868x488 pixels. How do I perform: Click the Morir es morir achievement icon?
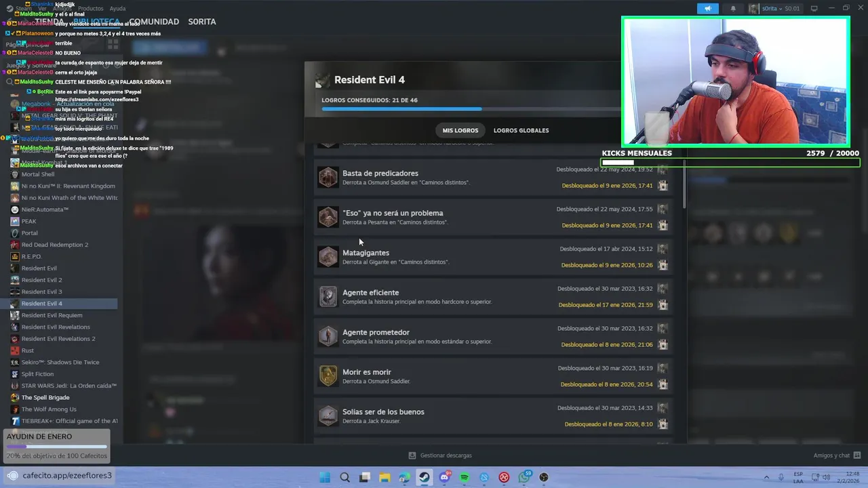(x=328, y=375)
